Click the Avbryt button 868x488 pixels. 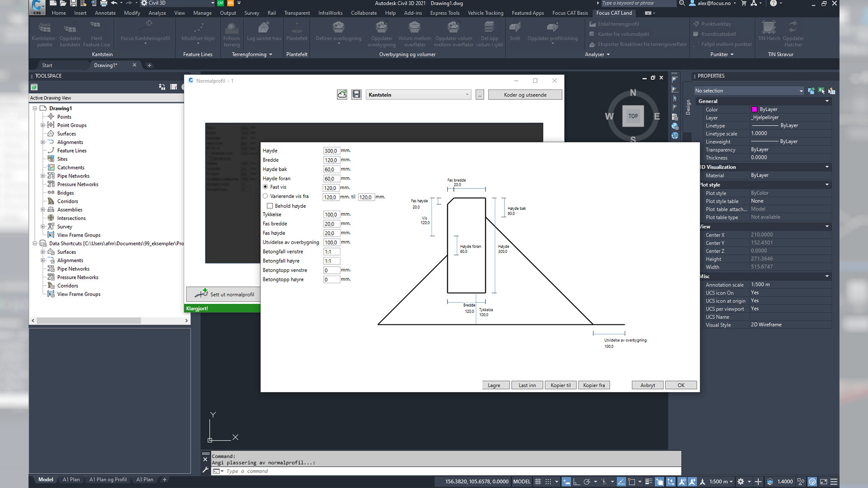point(647,385)
